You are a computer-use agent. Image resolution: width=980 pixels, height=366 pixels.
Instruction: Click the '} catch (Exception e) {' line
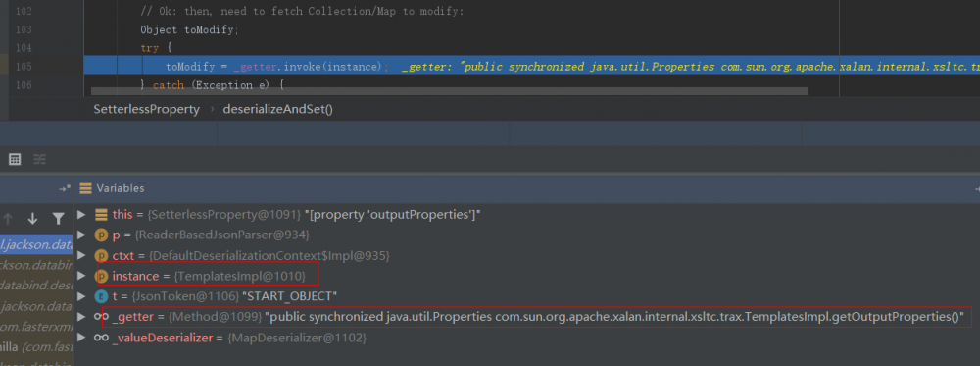click(213, 85)
